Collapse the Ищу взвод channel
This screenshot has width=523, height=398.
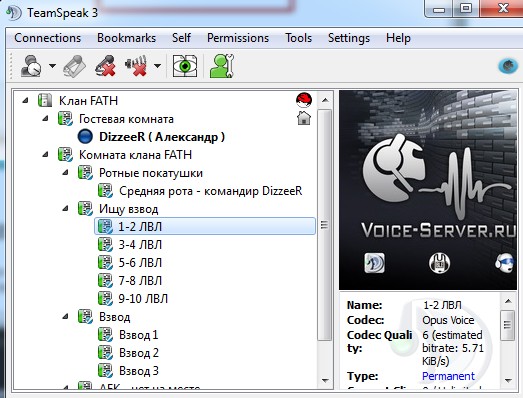click(66, 209)
